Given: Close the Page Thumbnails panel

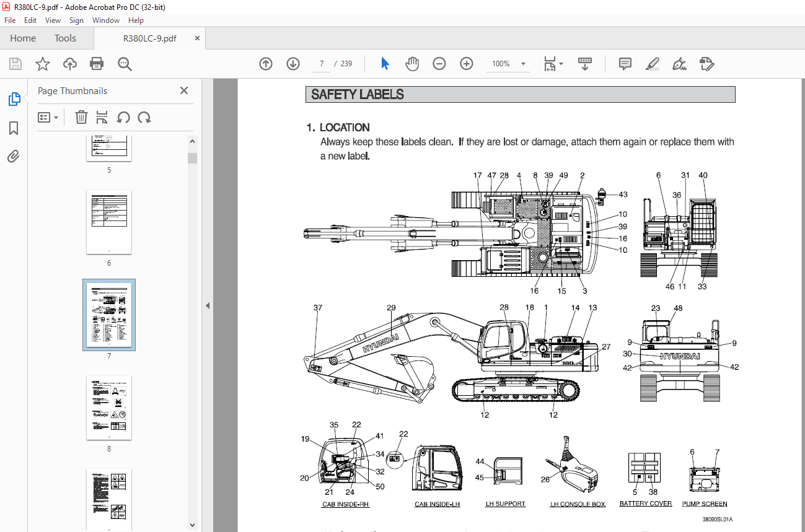Looking at the screenshot, I should pyautogui.click(x=183, y=90).
